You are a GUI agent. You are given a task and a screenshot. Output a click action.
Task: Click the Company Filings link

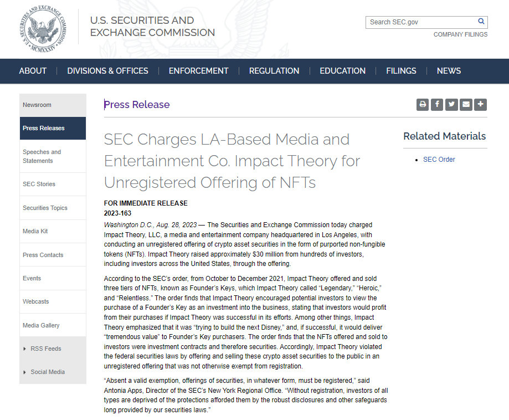[x=460, y=34]
